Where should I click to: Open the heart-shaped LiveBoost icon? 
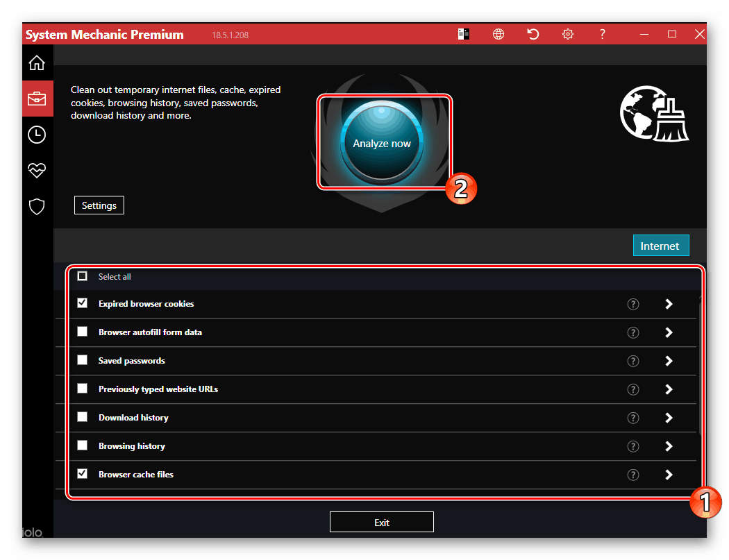click(x=37, y=171)
